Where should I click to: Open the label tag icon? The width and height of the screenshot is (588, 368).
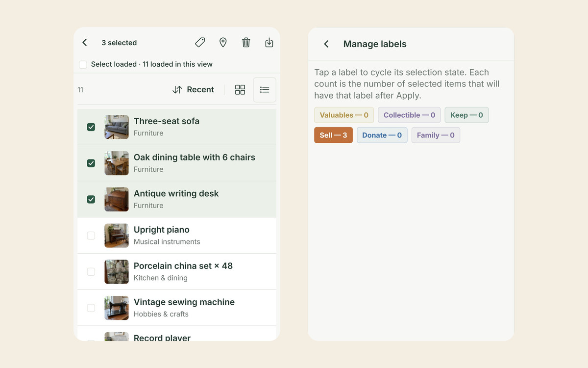[x=200, y=43]
